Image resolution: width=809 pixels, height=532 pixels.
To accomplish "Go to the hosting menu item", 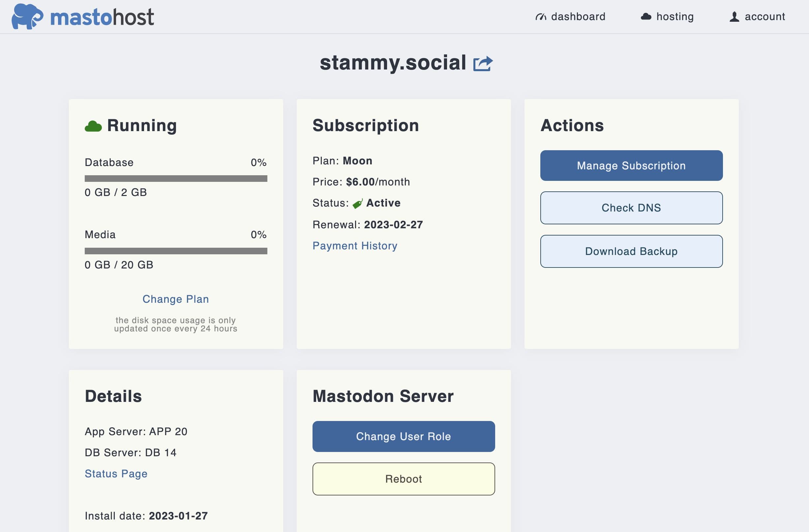I will point(667,17).
